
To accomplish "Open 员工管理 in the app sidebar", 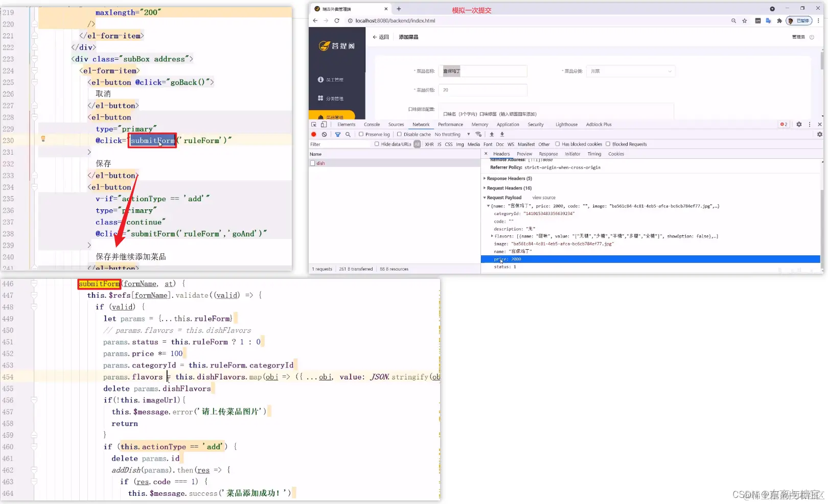I will [331, 80].
